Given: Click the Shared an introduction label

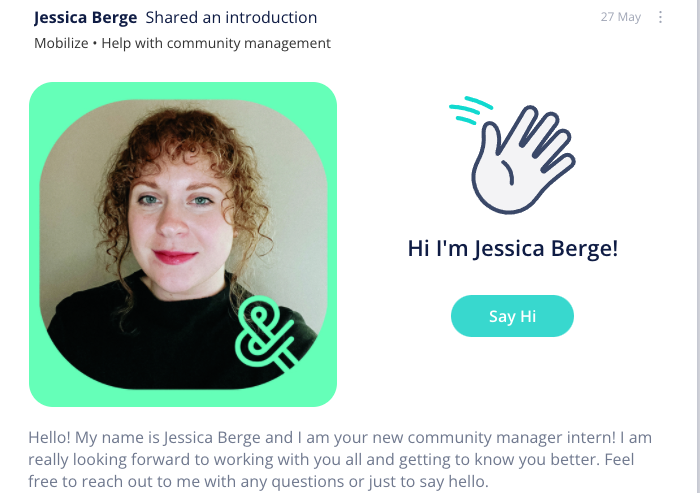Looking at the screenshot, I should 231,17.
